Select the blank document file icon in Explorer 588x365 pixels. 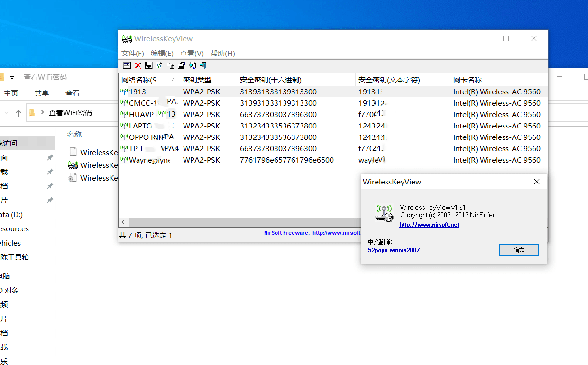pyautogui.click(x=73, y=152)
